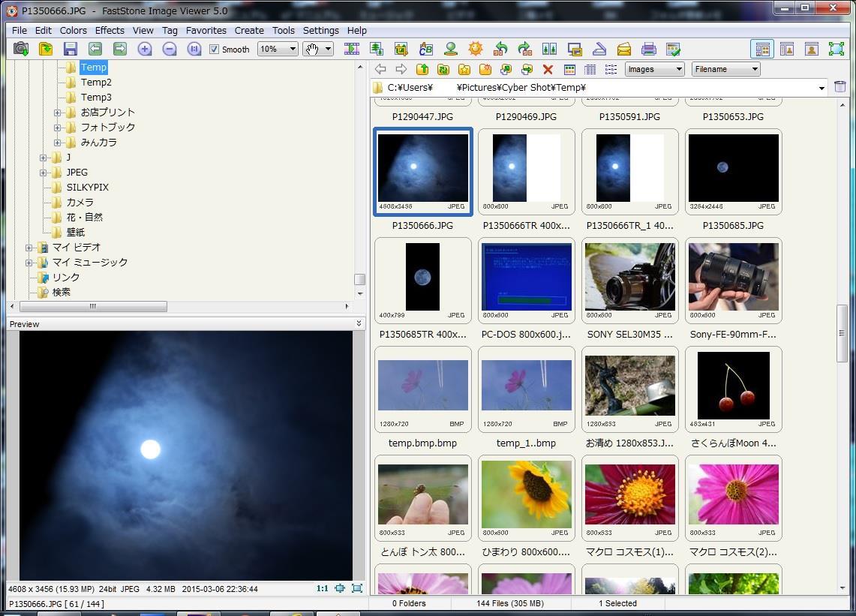Adjust lighting with the sun icon
This screenshot has height=616, width=856.
click(476, 50)
